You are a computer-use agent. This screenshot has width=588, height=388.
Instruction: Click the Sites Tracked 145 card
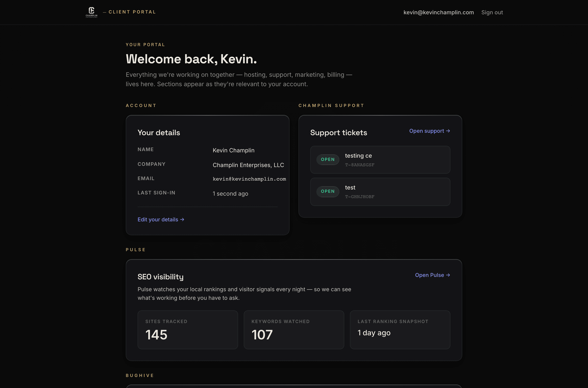pos(187,330)
